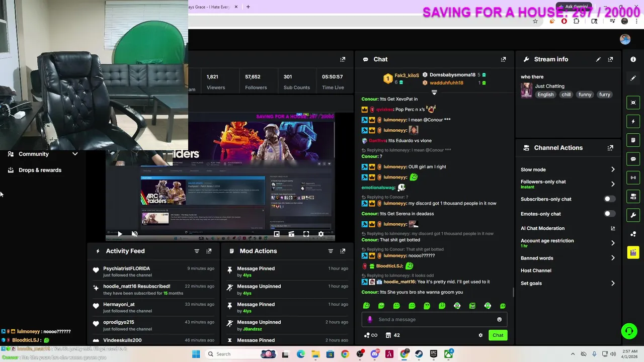Open a new browser tab
This screenshot has height=362, width=644.
pyautogui.click(x=248, y=7)
